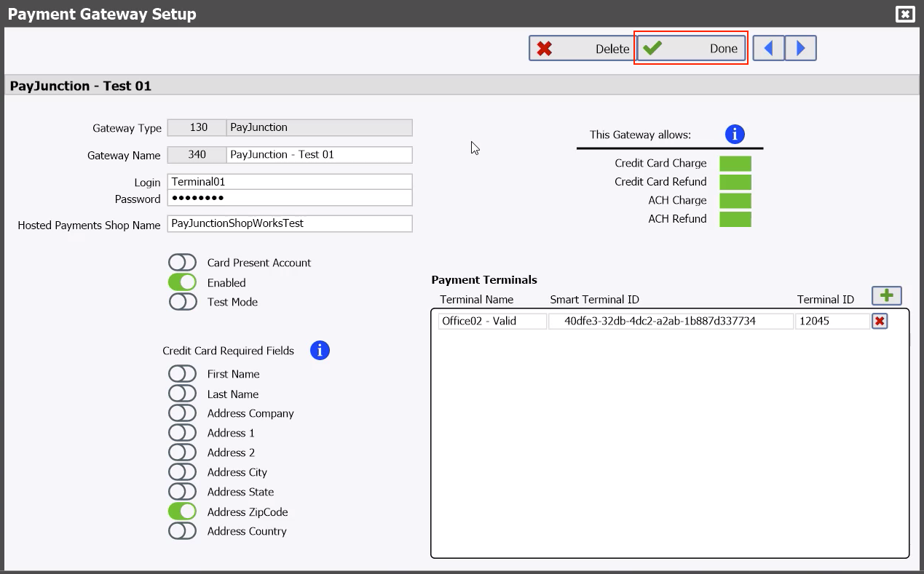Click the Done button
924x574 pixels.
pyautogui.click(x=691, y=49)
